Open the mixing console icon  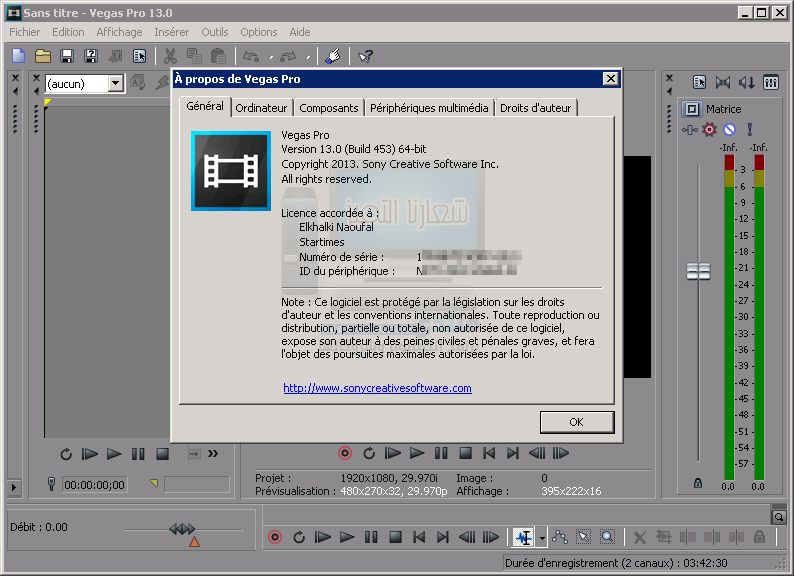click(x=770, y=83)
